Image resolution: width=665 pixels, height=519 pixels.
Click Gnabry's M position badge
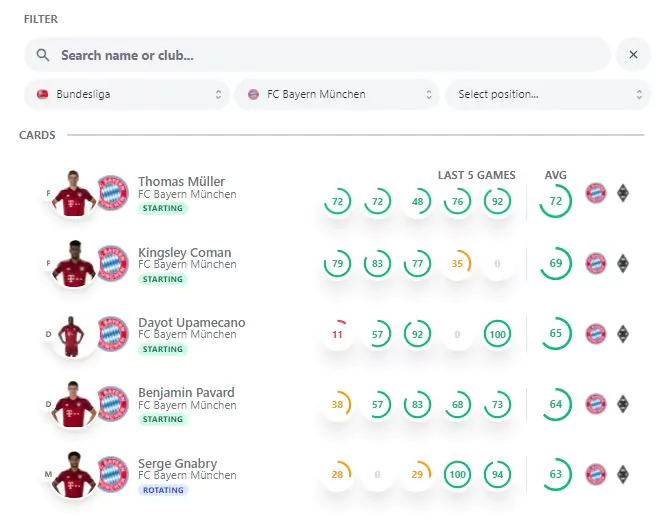(48, 474)
